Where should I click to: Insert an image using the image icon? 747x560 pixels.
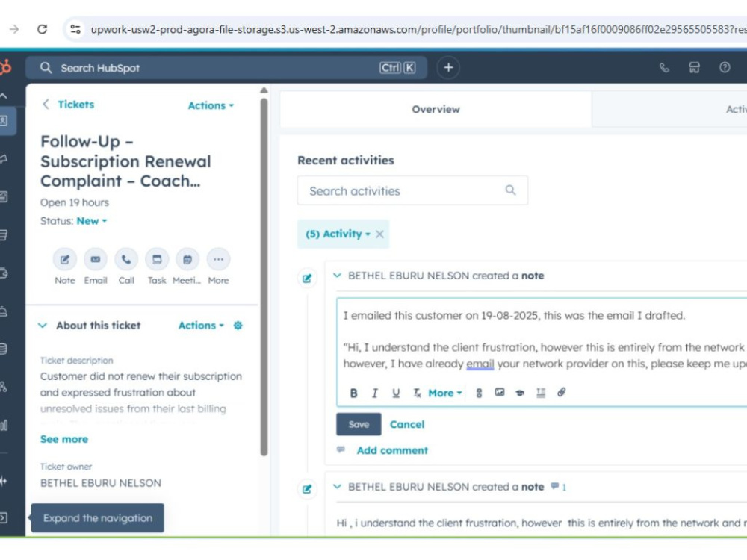pyautogui.click(x=499, y=393)
